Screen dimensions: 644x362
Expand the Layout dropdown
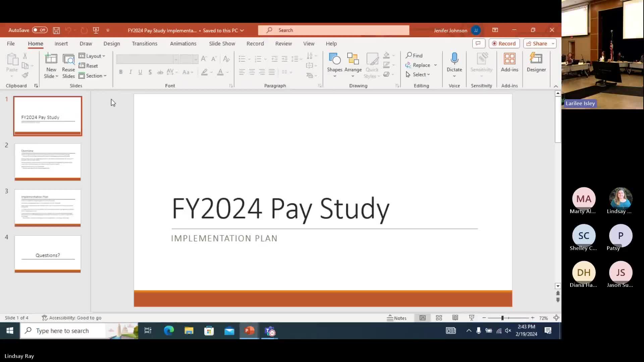(92, 56)
